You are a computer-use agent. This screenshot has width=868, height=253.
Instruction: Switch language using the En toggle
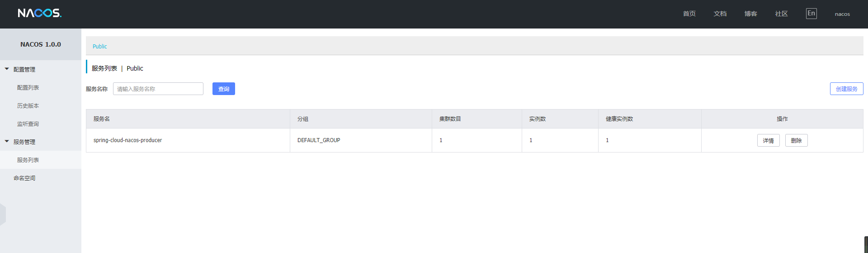pyautogui.click(x=811, y=14)
